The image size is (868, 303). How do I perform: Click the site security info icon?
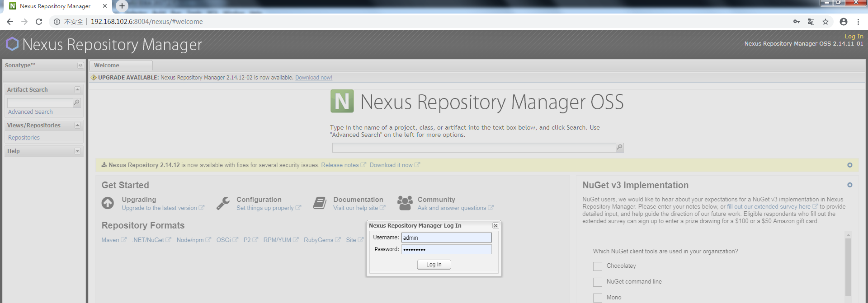coord(57,22)
